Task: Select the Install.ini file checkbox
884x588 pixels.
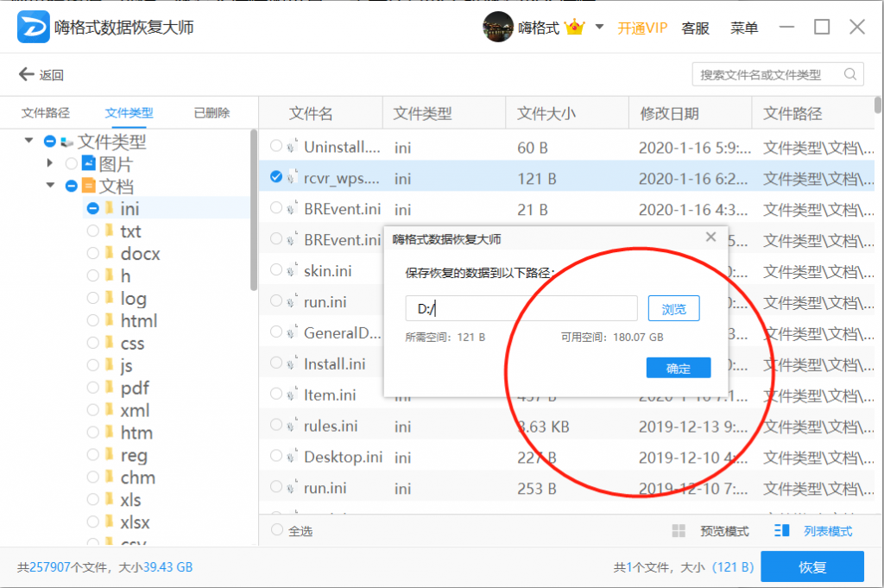Action: [x=275, y=363]
